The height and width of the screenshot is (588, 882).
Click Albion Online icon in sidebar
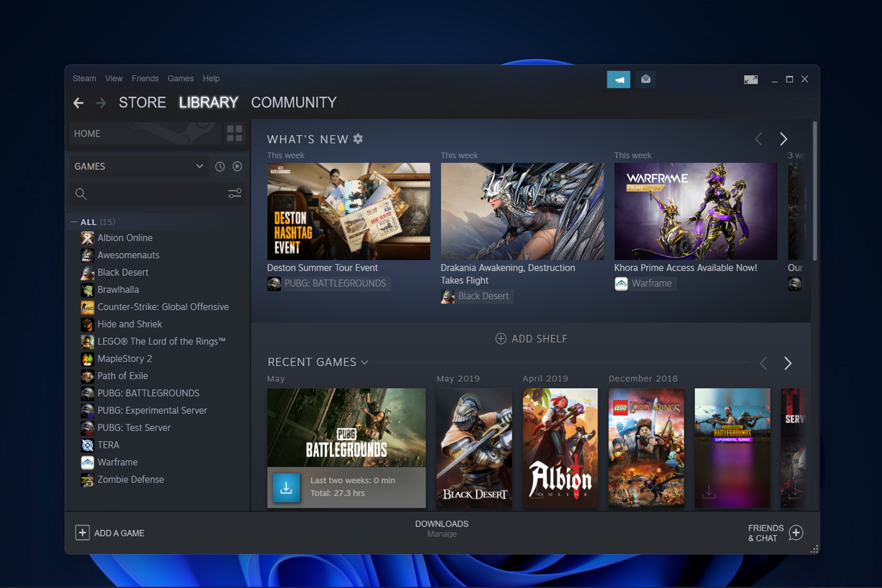click(x=87, y=238)
